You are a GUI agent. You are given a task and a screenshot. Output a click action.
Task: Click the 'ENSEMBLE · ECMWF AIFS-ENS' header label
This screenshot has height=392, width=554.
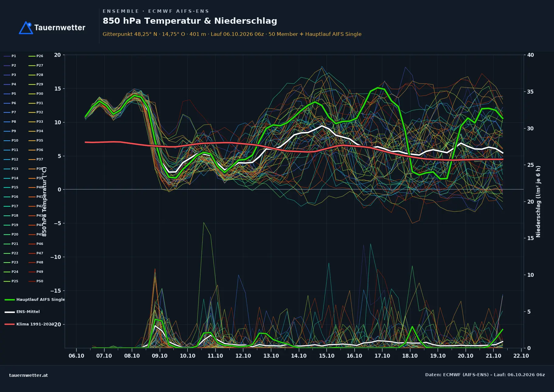[x=156, y=11]
